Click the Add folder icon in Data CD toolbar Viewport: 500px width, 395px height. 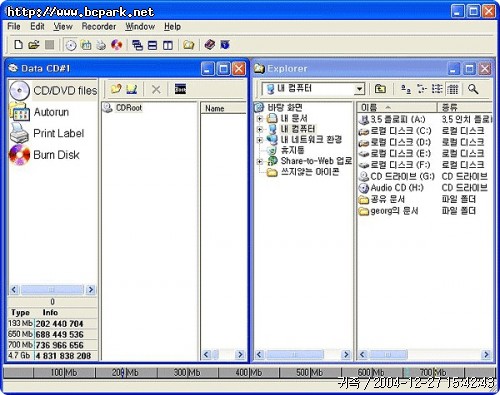116,89
